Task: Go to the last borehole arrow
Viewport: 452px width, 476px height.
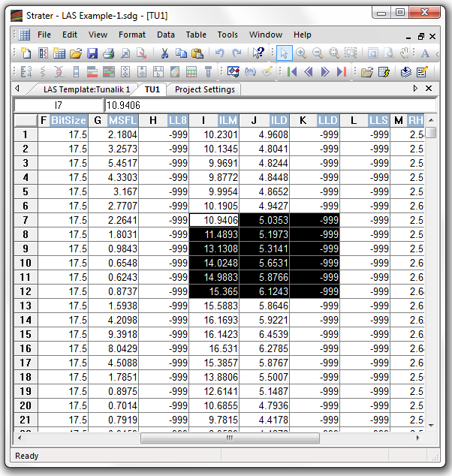Action: click(x=342, y=72)
